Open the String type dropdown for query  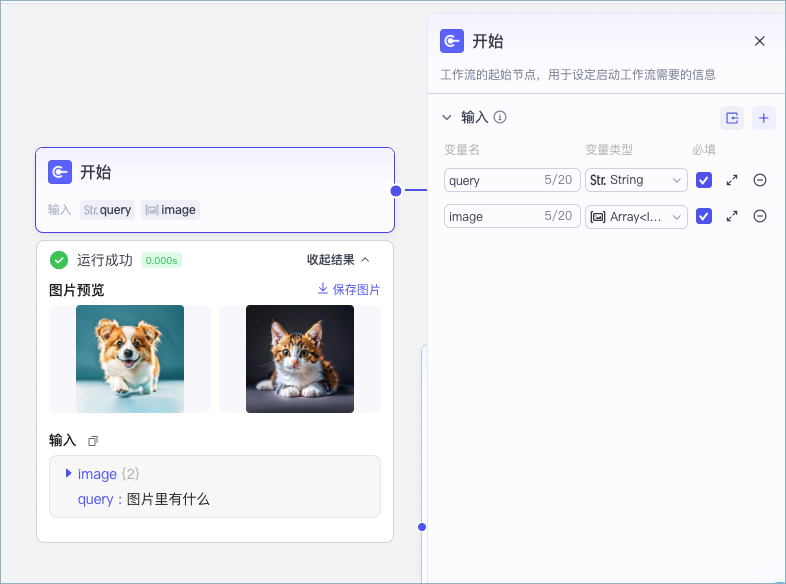[636, 180]
